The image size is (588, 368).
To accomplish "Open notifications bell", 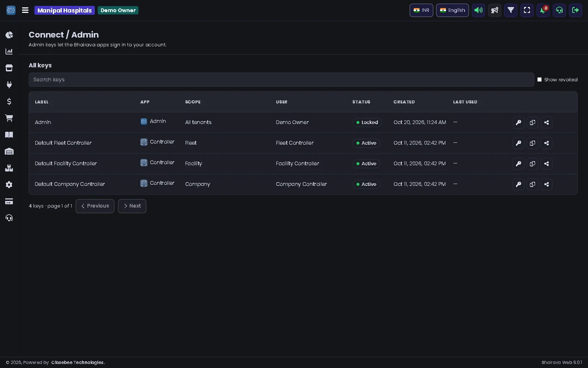I will (543, 10).
